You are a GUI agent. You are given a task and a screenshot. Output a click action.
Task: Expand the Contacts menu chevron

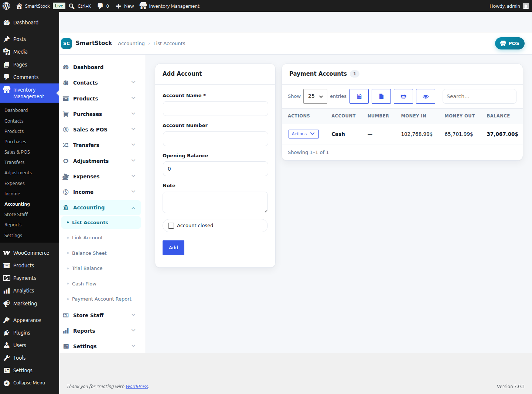coord(133,82)
